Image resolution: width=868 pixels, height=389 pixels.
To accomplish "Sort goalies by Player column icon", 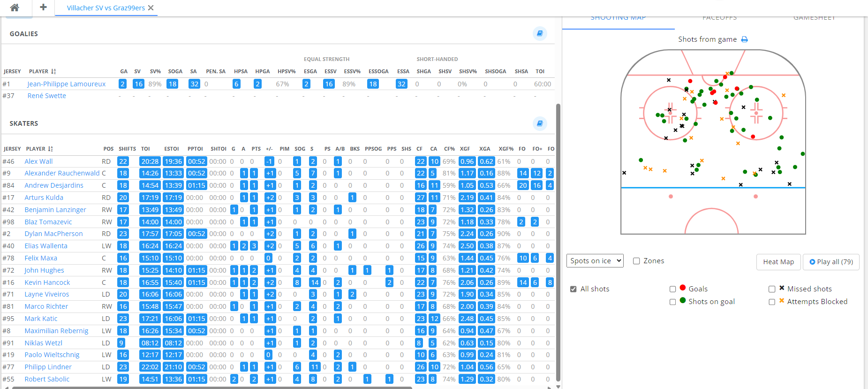I will click(53, 71).
